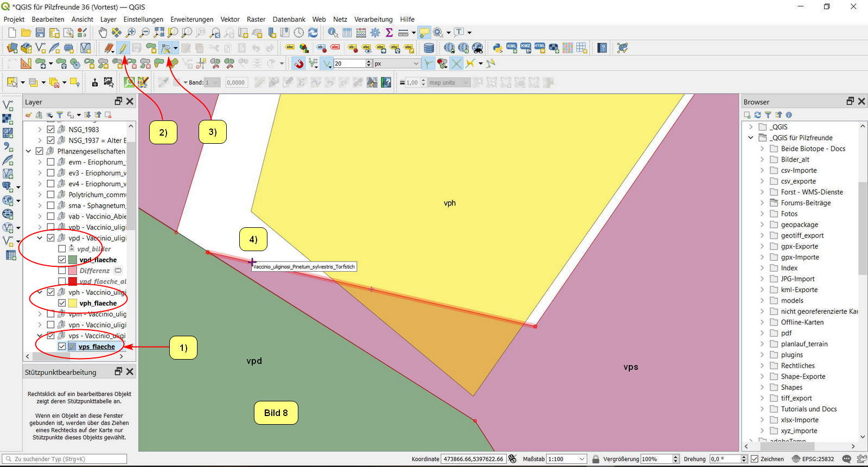Click the green vpd_flaeche color swatch

coord(73,260)
